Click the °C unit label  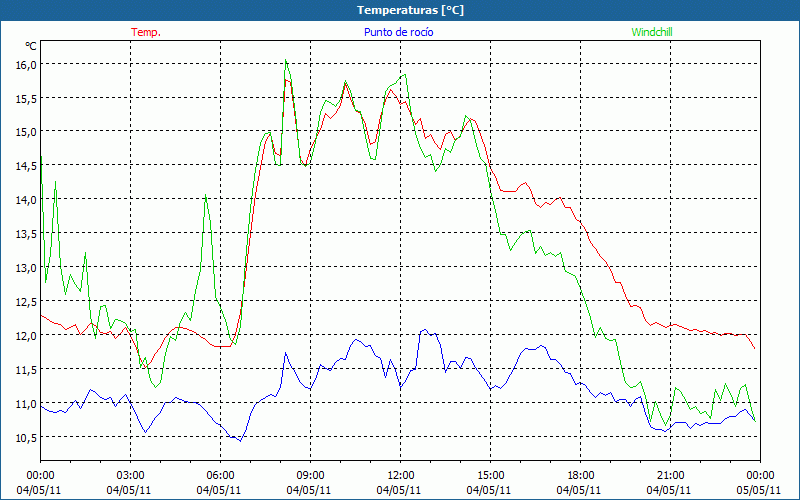coord(31,46)
